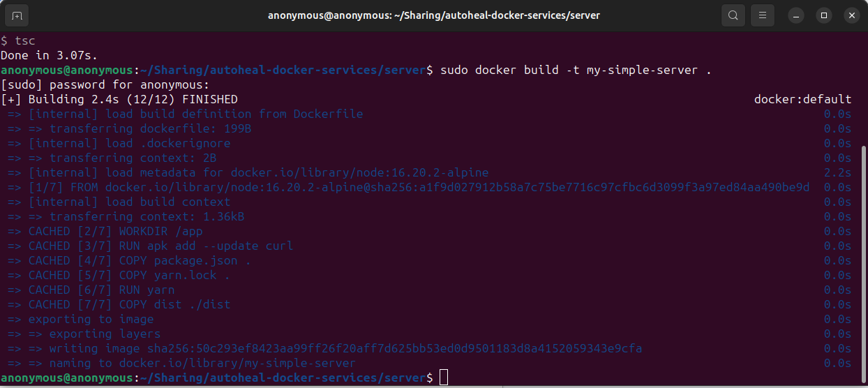868x388 pixels.
Task: Select the node:16.20.2-alpine metadata line
Action: tap(258, 172)
